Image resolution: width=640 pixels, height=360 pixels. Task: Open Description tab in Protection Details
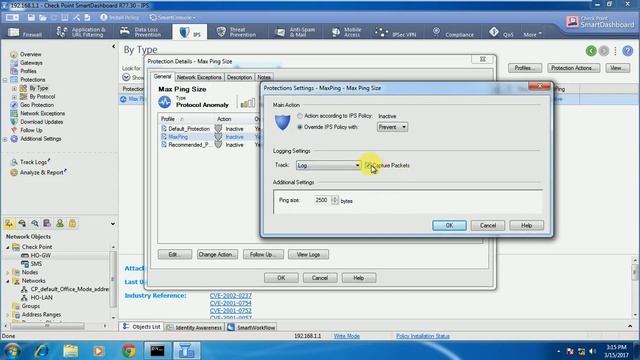click(x=239, y=77)
